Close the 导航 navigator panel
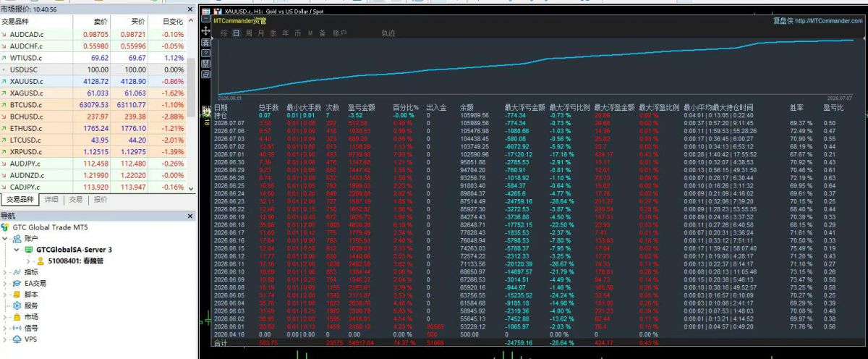This screenshot has width=868, height=359. pos(190,216)
